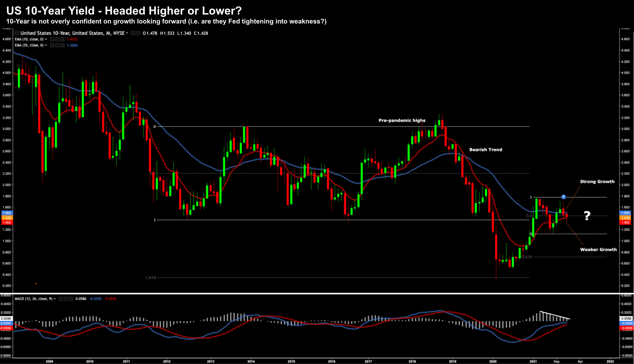Open the MACD indicator dropdown arrow
The width and height of the screenshot is (634, 364).
click(x=55, y=299)
